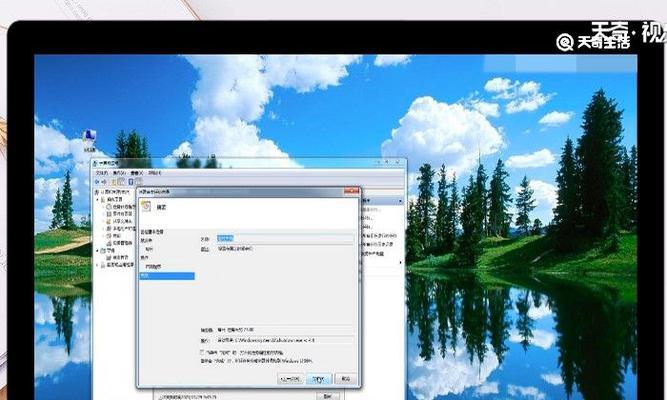Click the Forward arrow in Computer Management toolbar
The height and width of the screenshot is (400, 667).
[104, 182]
